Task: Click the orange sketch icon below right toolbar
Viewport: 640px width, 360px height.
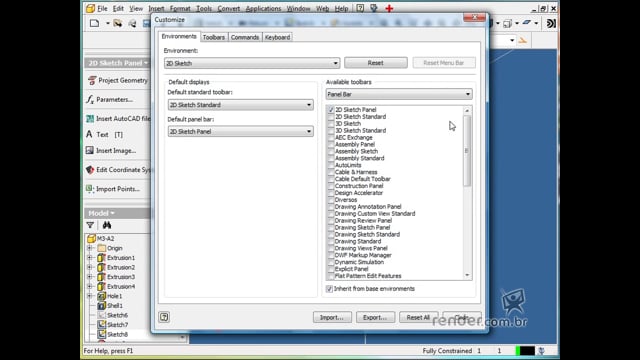Action: click(x=523, y=40)
